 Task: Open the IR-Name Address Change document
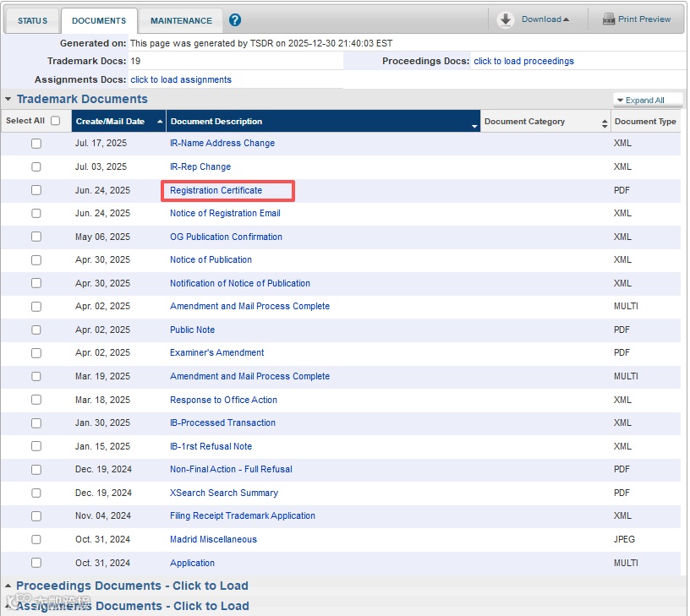tap(222, 143)
